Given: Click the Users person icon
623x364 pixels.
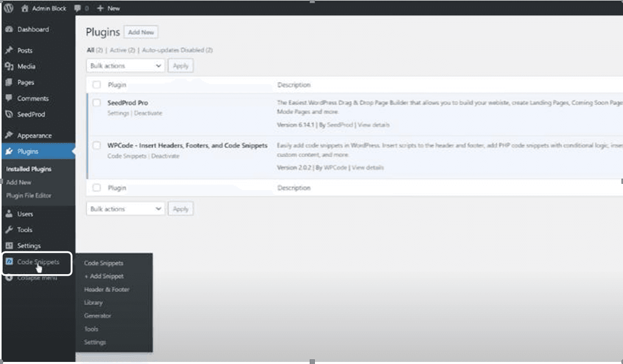Looking at the screenshot, I should point(8,214).
